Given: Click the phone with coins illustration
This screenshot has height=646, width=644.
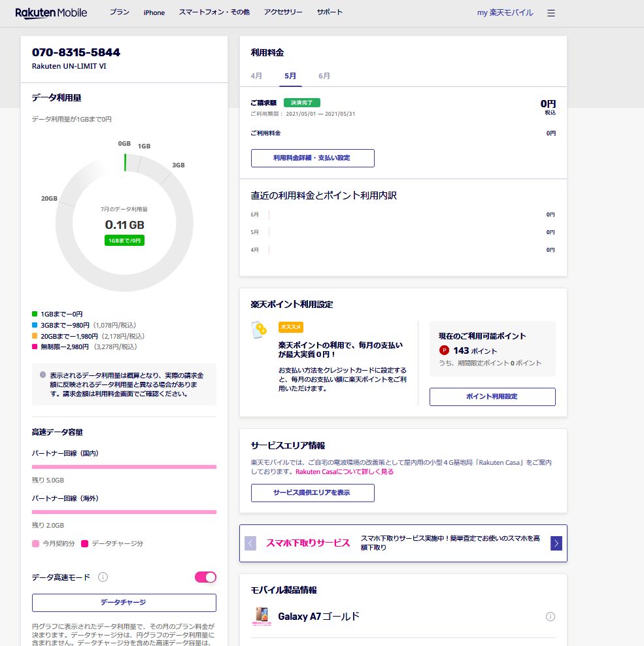Looking at the screenshot, I should pyautogui.click(x=259, y=330).
